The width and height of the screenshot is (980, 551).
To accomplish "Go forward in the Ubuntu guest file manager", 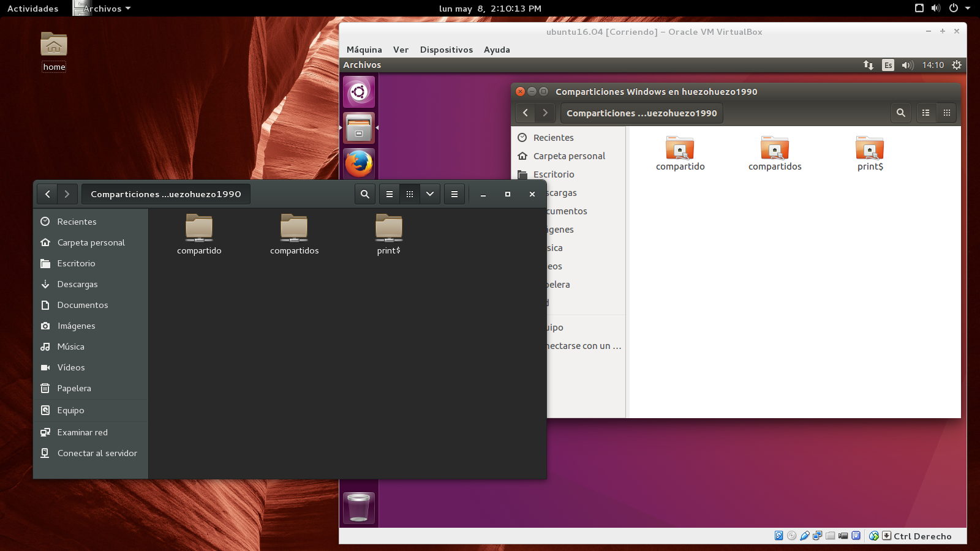I will [545, 113].
